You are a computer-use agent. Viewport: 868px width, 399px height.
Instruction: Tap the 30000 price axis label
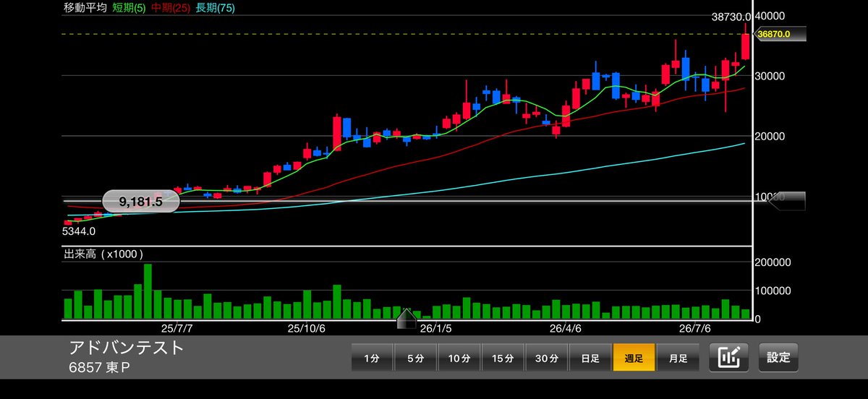click(x=771, y=76)
